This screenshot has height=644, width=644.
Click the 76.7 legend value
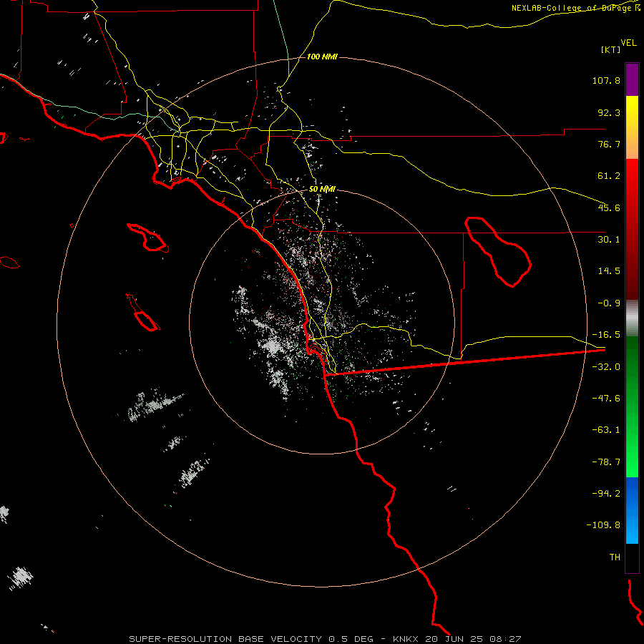pyautogui.click(x=609, y=144)
